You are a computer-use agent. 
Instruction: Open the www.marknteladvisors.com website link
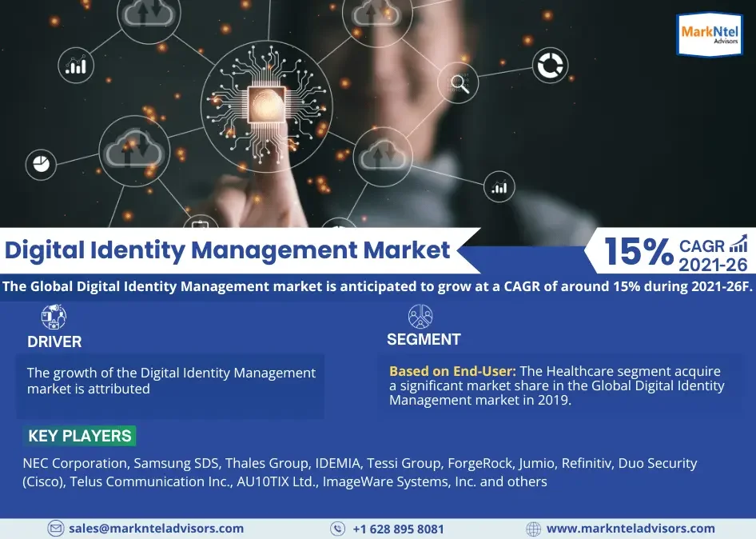(631, 529)
